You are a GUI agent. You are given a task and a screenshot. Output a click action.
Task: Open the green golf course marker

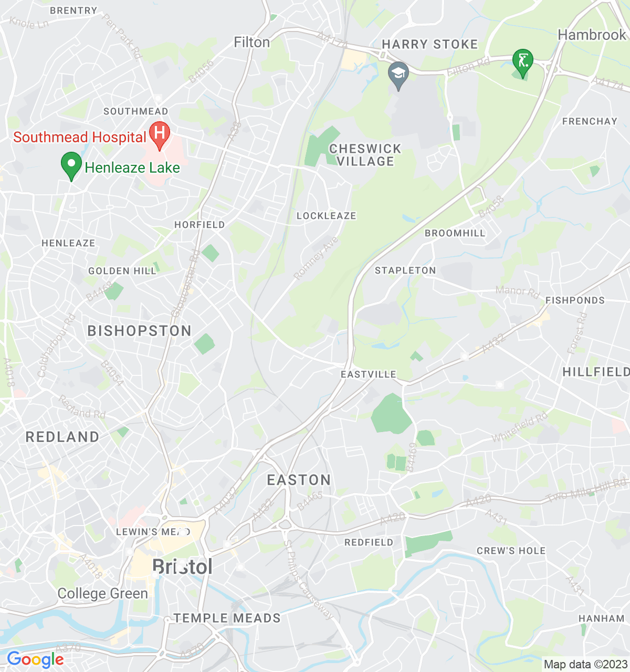522,63
